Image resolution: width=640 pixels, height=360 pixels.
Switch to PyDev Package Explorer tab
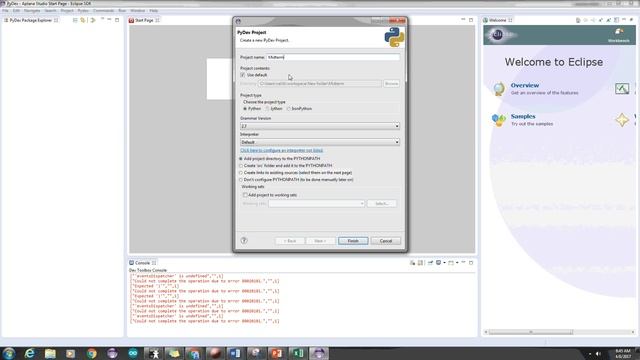pyautogui.click(x=31, y=20)
